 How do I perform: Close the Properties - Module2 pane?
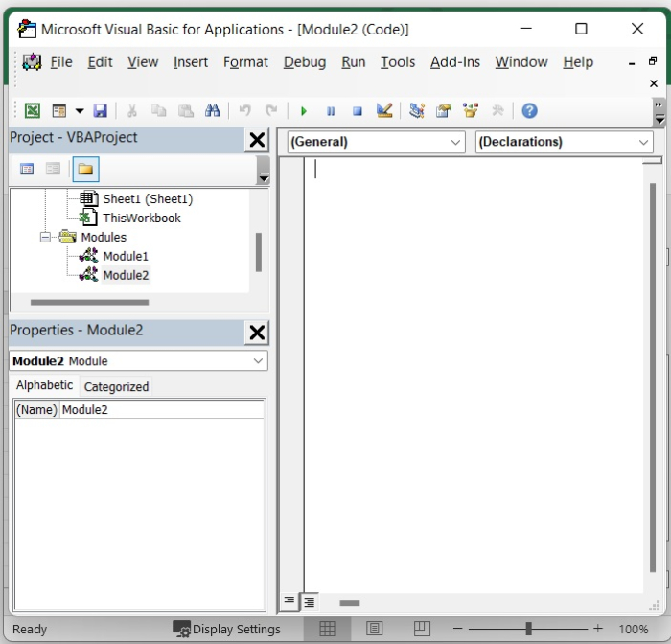tap(257, 332)
